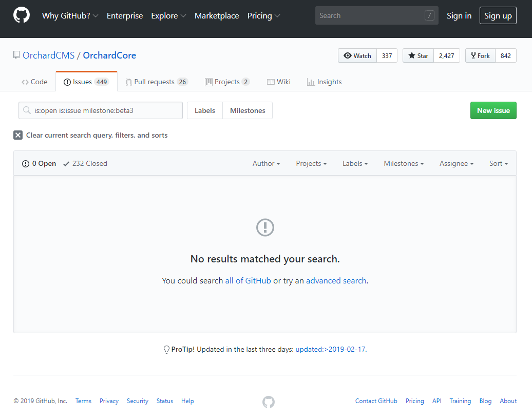
Task: Show the 232 Closed issues
Action: click(x=85, y=163)
